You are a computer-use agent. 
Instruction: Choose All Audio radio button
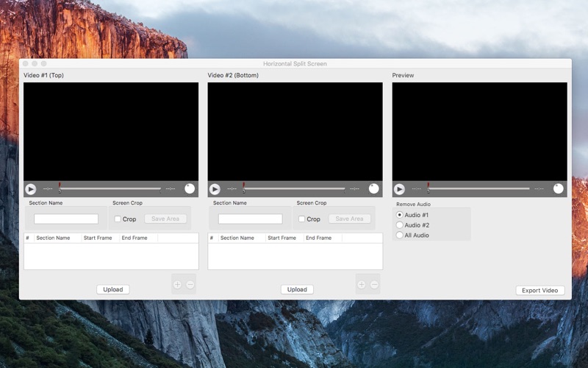click(x=400, y=236)
